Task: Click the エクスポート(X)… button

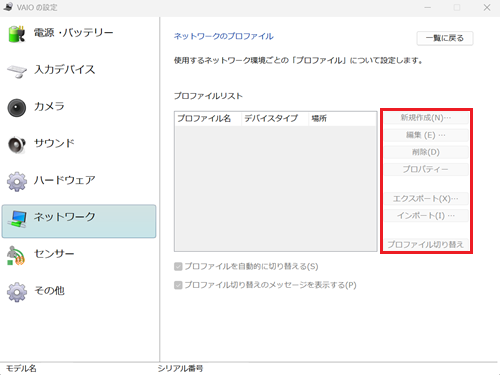Action: tap(426, 199)
